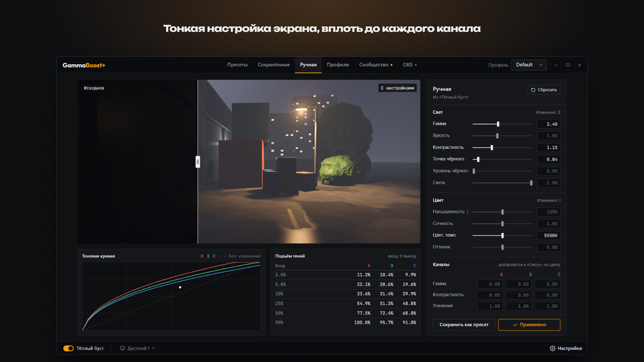Click the settings gear icon at bottom right
644x362 pixels.
click(552, 348)
